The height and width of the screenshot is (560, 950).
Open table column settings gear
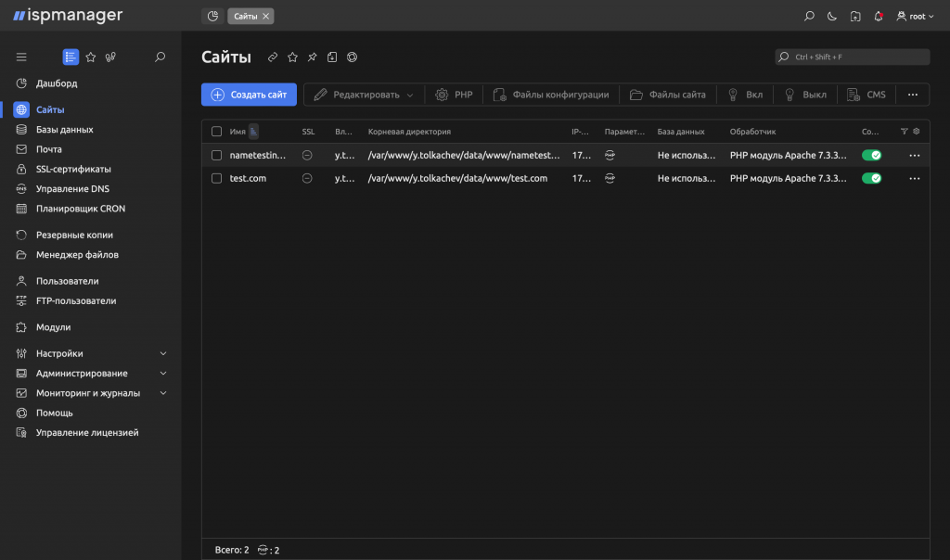pos(916,132)
